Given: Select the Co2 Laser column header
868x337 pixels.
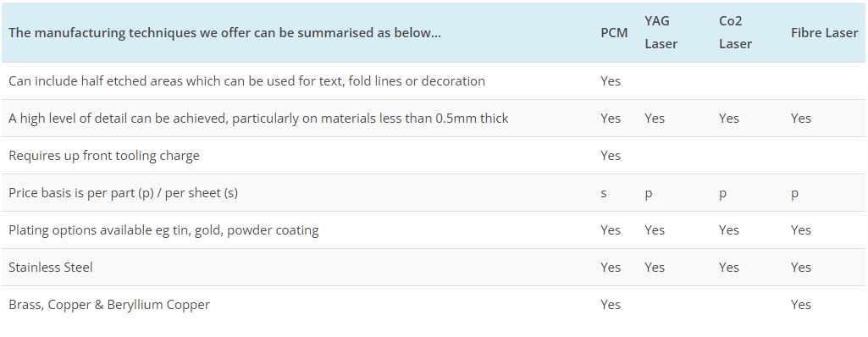Looking at the screenshot, I should [735, 33].
